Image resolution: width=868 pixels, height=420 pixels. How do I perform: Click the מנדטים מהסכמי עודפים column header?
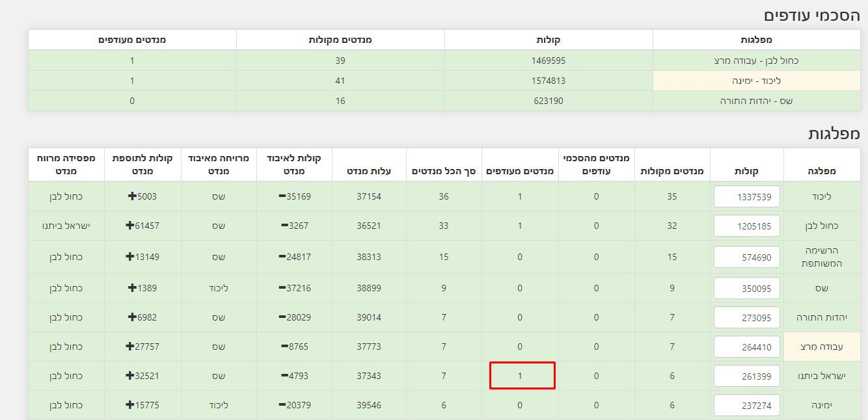[x=596, y=164]
